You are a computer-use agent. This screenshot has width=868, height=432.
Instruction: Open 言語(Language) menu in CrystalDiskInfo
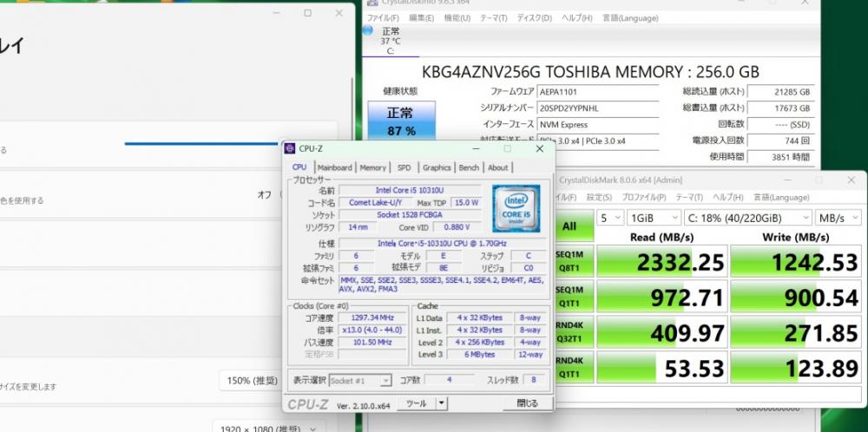630,17
